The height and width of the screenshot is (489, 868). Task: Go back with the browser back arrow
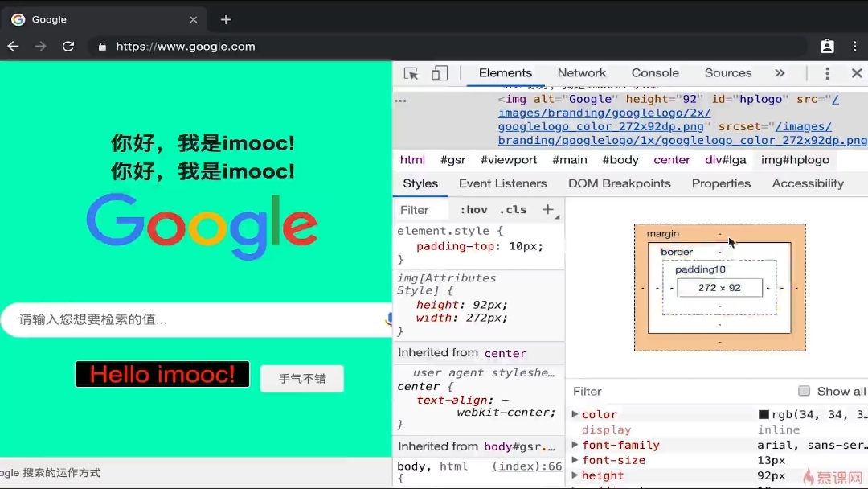13,47
